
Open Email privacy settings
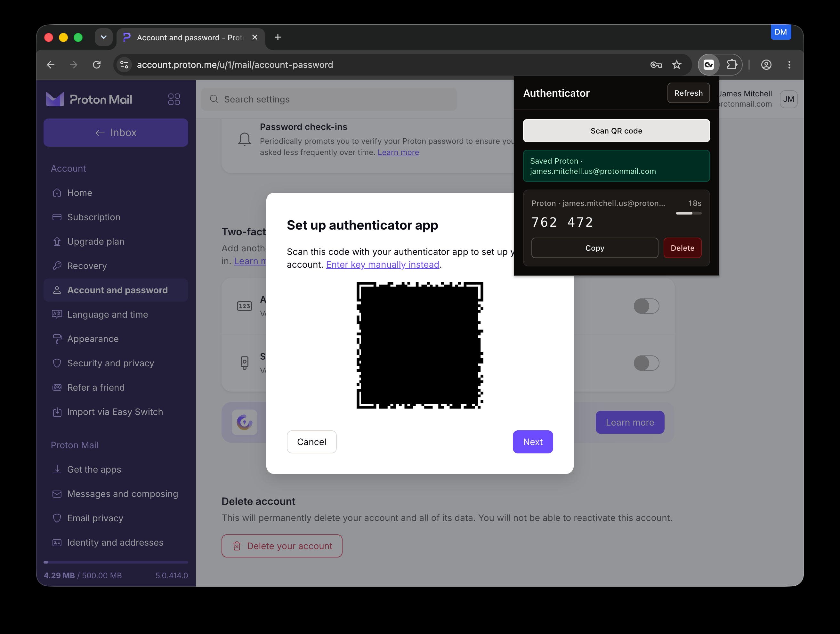(x=116, y=518)
